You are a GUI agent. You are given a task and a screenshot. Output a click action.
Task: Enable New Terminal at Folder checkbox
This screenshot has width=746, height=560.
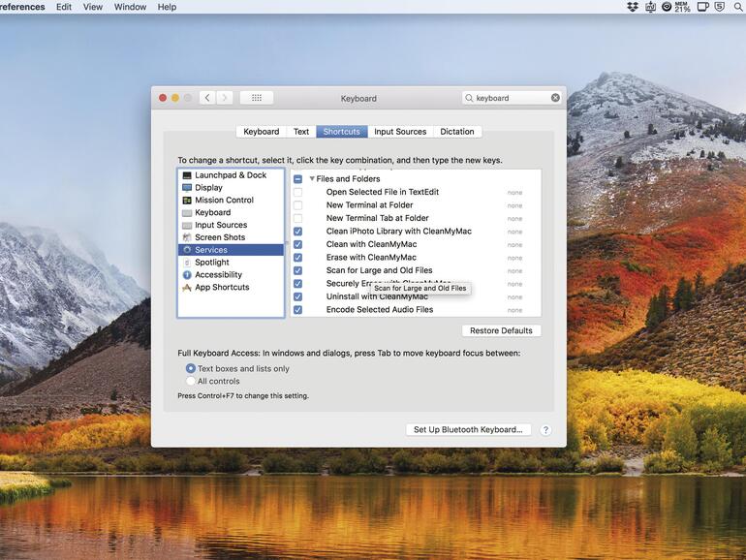click(297, 205)
